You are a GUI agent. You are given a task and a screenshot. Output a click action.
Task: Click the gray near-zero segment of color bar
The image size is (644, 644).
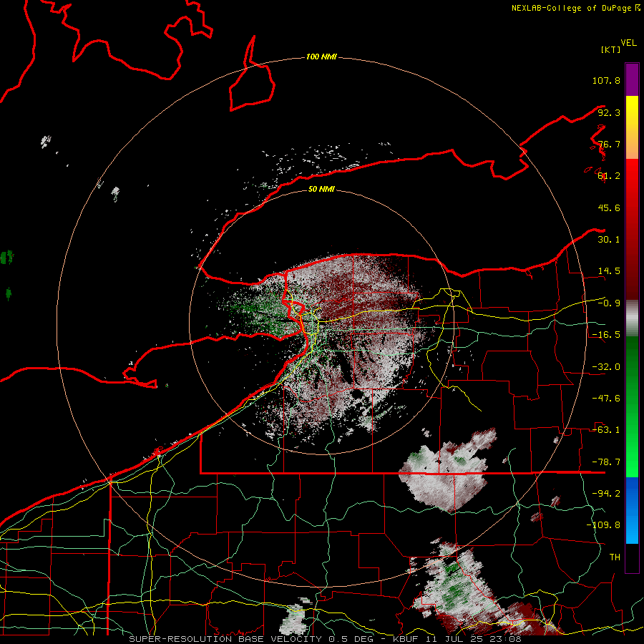coord(632,319)
